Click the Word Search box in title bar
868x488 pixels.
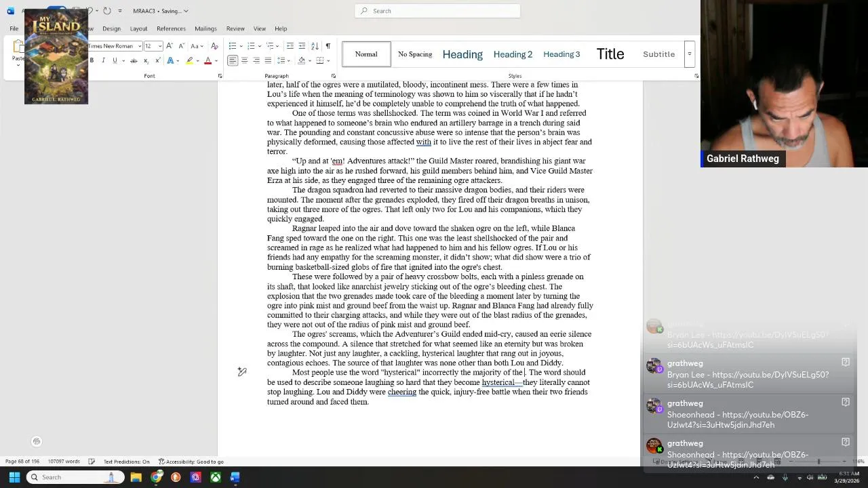pyautogui.click(x=437, y=11)
